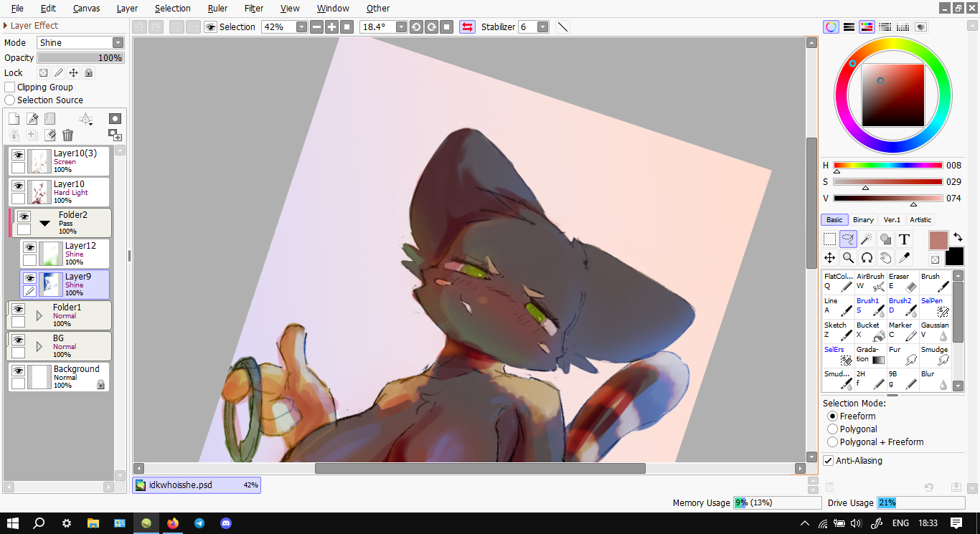The height and width of the screenshot is (534, 980).
Task: Select the transparent color swatch icon
Action: (x=936, y=259)
